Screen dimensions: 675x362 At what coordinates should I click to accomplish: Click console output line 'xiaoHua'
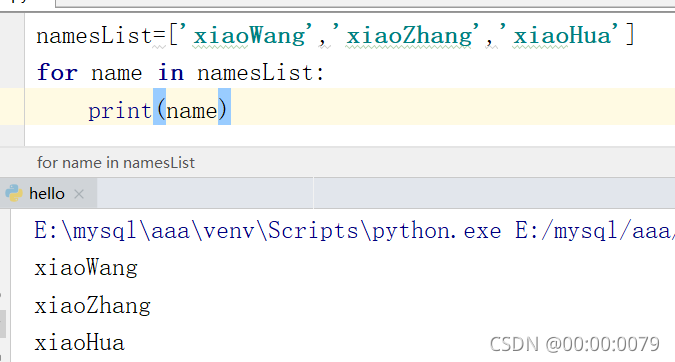click(79, 343)
